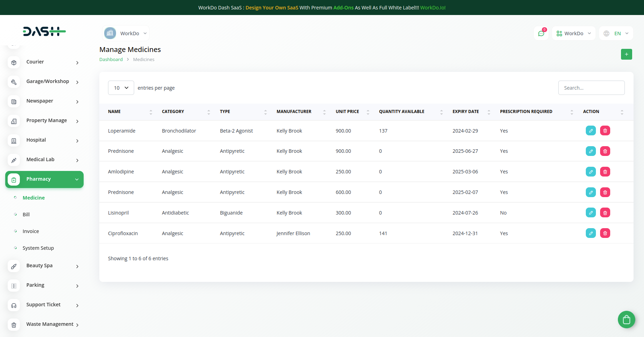Collapse the Pharmacy sidebar section
Viewport: 644px width, 337px height.
tap(45, 179)
